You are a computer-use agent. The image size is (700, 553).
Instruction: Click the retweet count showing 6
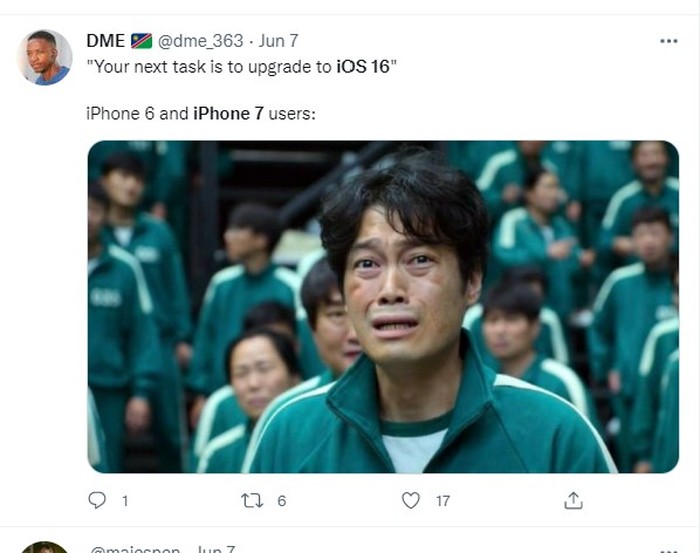click(x=281, y=501)
